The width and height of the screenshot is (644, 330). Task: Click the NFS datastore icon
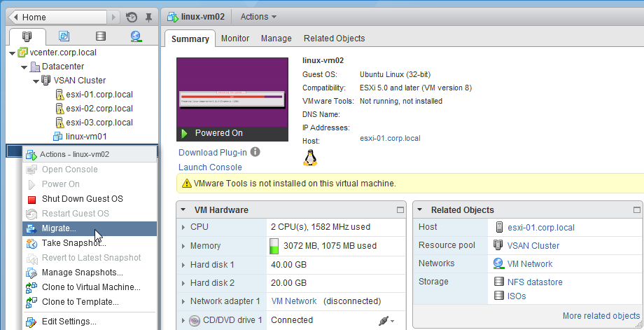pyautogui.click(x=498, y=282)
